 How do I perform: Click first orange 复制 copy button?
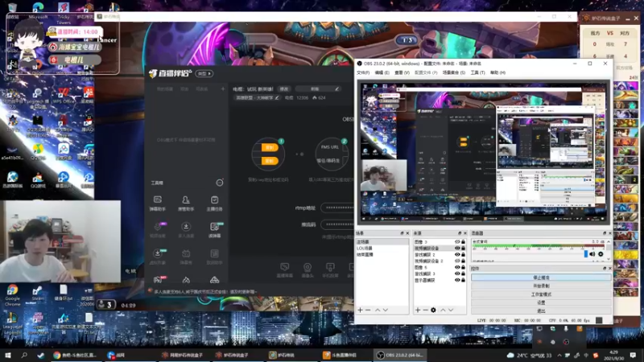tap(270, 148)
